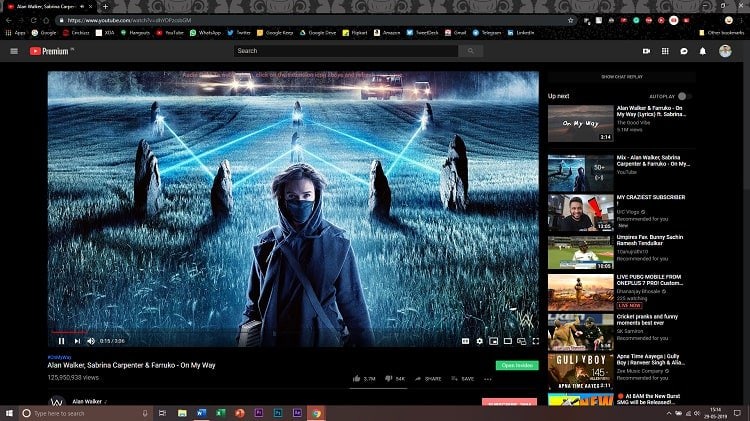Open the Amazon bookmark
750x421 pixels.
pyautogui.click(x=387, y=33)
